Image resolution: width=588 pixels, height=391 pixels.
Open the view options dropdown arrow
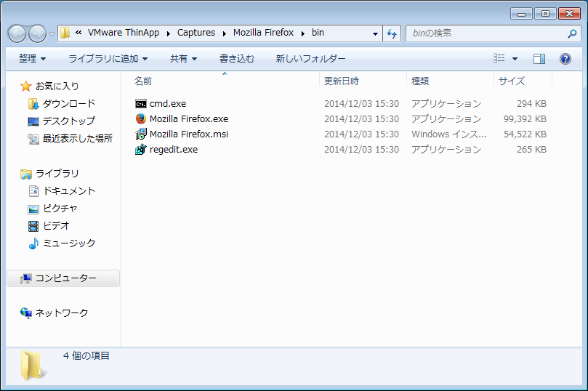[515, 59]
